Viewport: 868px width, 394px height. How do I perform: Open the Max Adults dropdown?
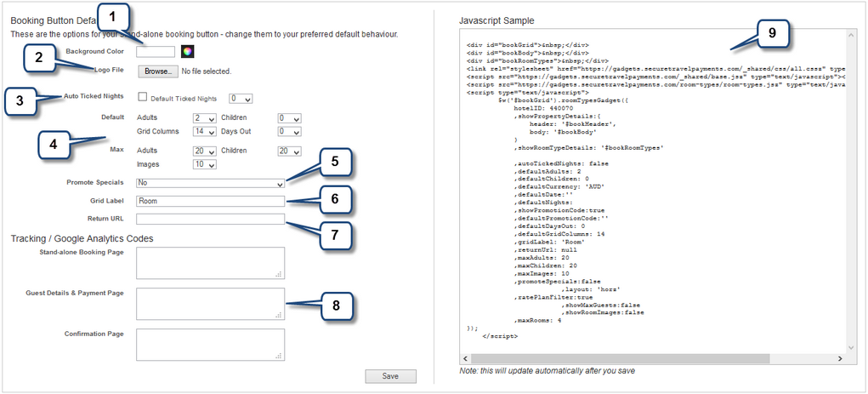coord(204,151)
